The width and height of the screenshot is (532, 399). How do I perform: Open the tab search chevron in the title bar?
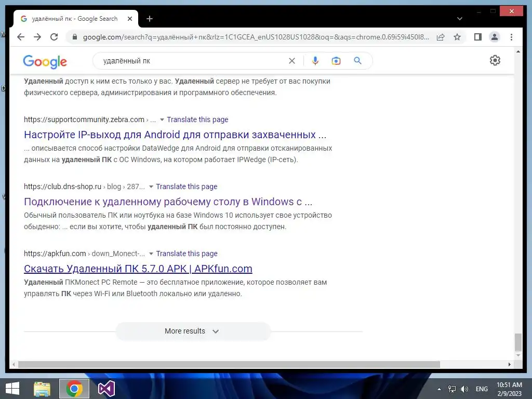pyautogui.click(x=459, y=19)
